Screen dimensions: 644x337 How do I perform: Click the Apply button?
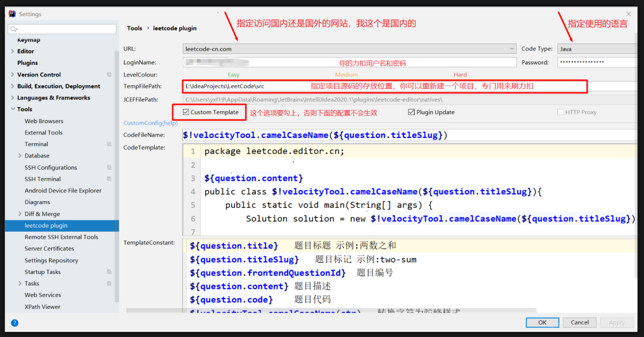pyautogui.click(x=617, y=322)
